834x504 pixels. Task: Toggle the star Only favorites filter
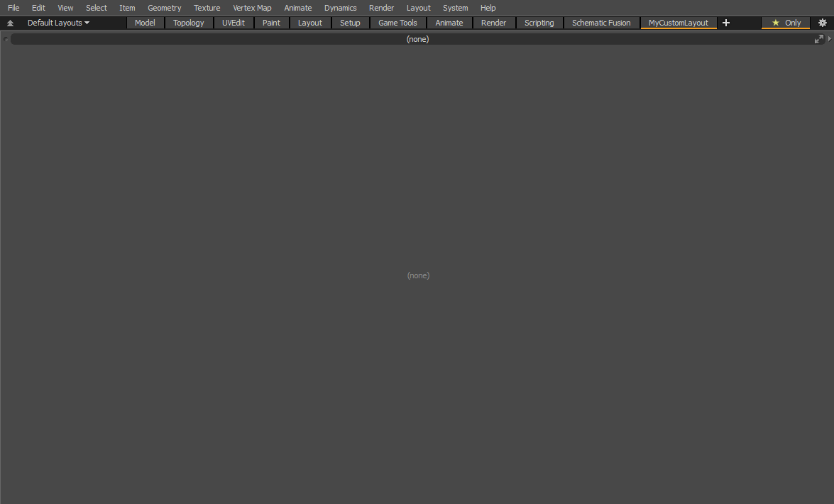786,23
